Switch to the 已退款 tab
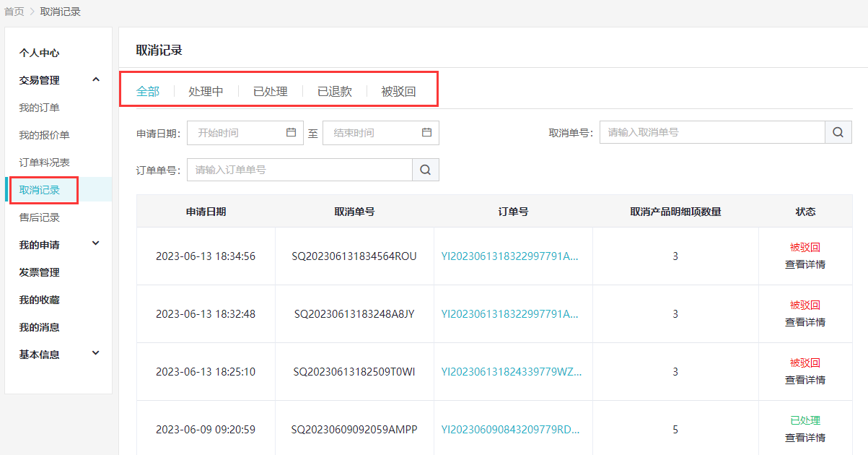 (x=335, y=92)
